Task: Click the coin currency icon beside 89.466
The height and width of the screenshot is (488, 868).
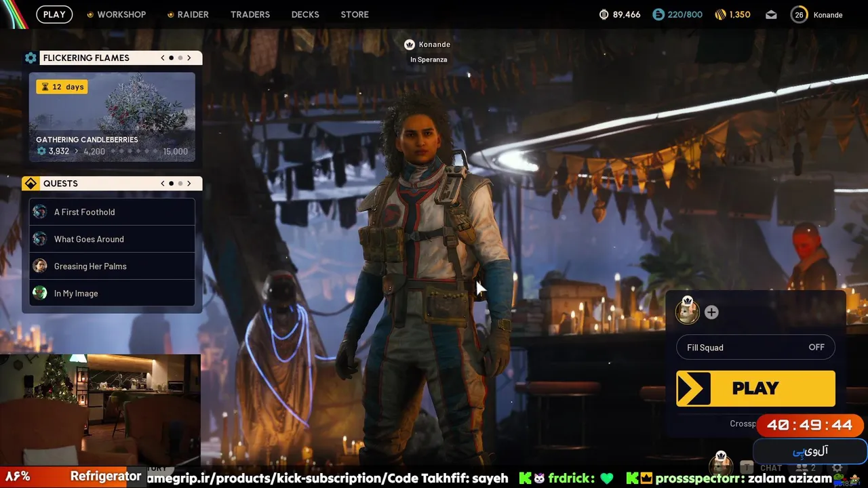Action: point(604,14)
